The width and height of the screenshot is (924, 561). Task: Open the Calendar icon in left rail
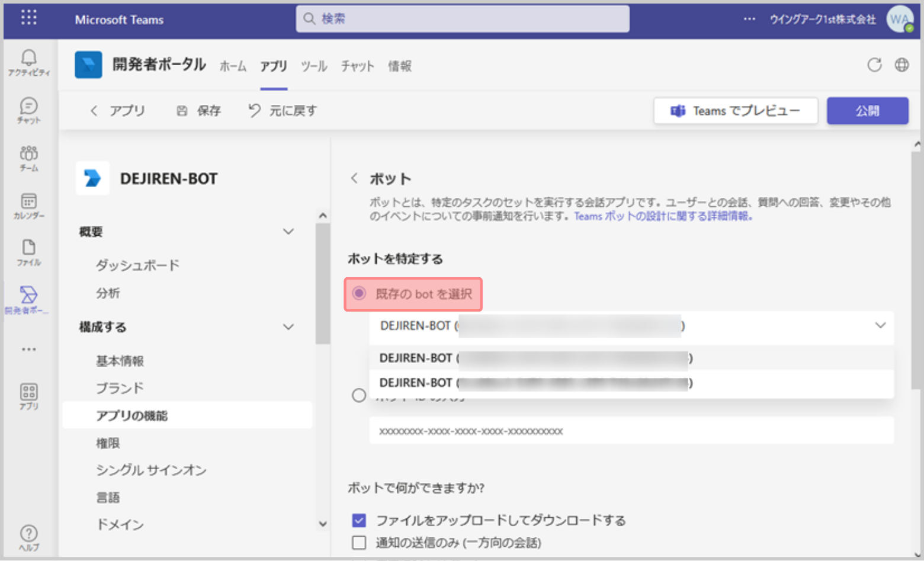[x=28, y=206]
